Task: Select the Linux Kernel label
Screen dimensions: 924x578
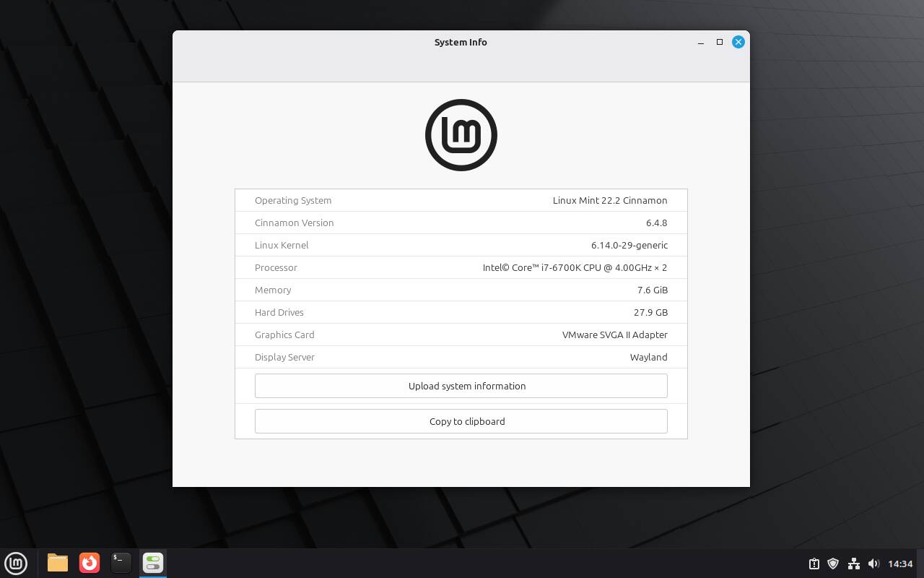Action: pos(282,245)
